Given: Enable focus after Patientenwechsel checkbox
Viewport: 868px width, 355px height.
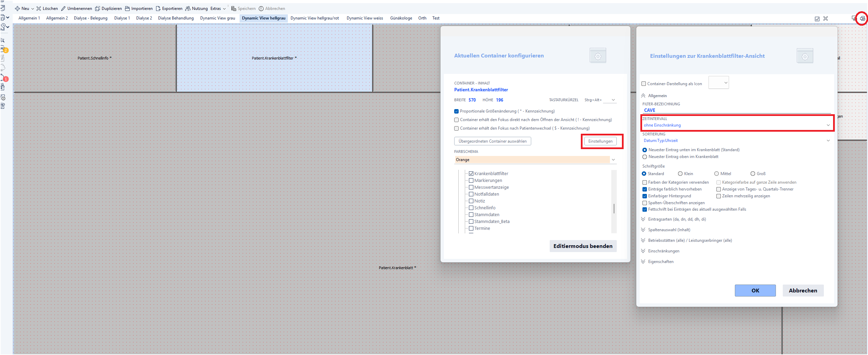Looking at the screenshot, I should pos(456,128).
